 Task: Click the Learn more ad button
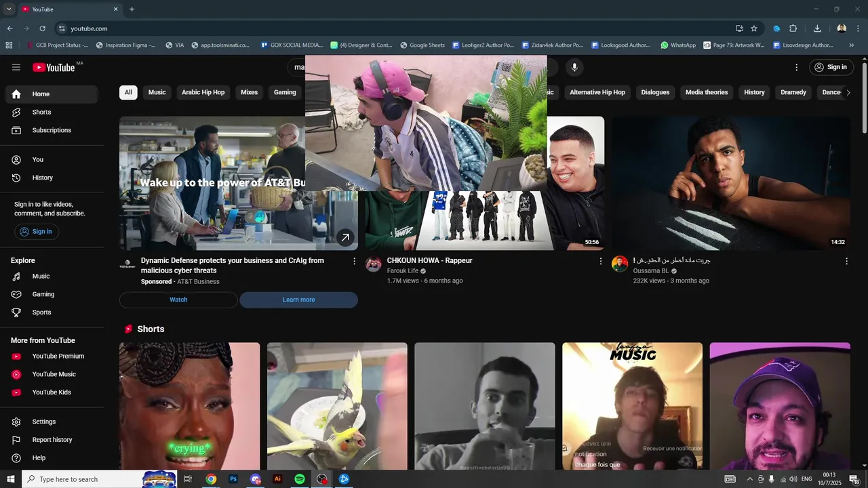pos(298,300)
